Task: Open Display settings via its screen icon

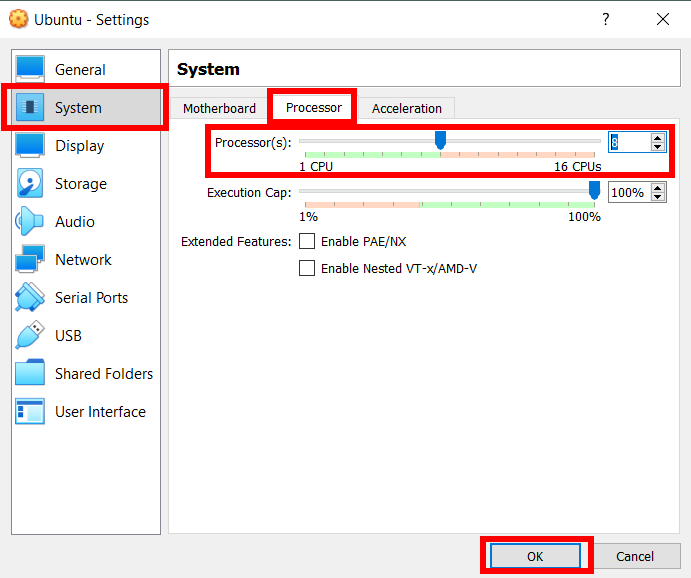Action: click(x=30, y=145)
